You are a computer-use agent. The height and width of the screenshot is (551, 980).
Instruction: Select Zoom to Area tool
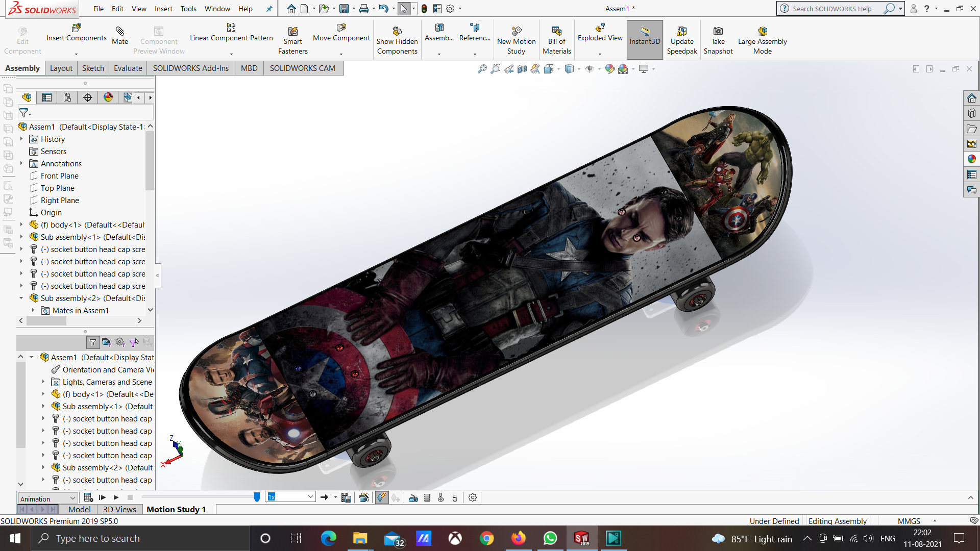pos(495,69)
